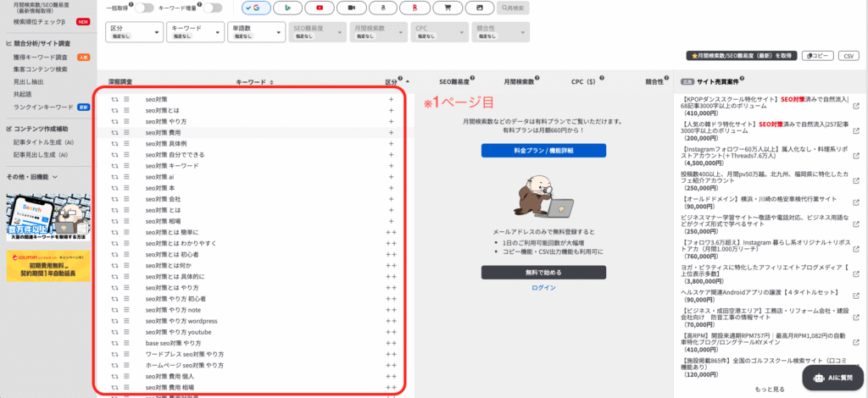Select the YouTube search source button

320,8
